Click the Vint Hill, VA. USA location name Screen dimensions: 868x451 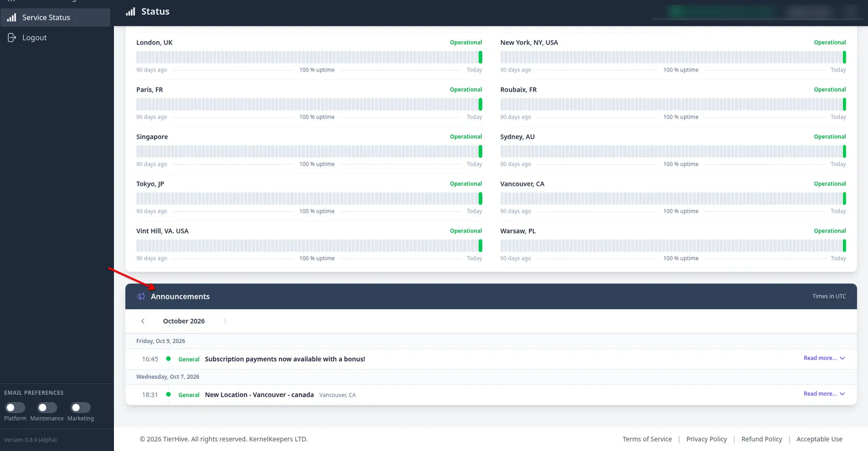tap(162, 231)
